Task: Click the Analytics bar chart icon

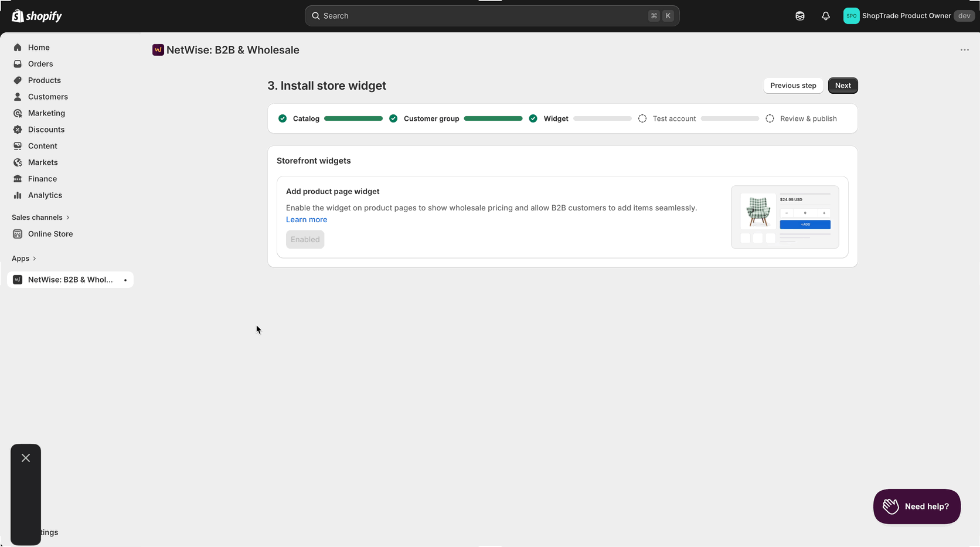Action: (x=18, y=195)
